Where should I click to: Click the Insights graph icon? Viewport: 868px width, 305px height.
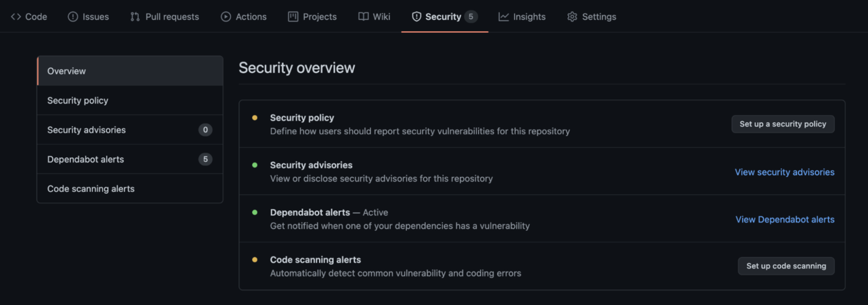[x=504, y=17]
